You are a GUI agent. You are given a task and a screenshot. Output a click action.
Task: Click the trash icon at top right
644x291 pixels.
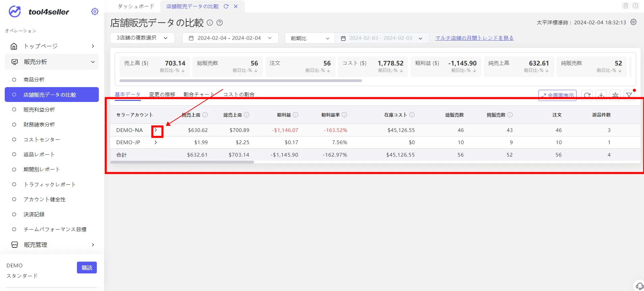[x=626, y=6]
